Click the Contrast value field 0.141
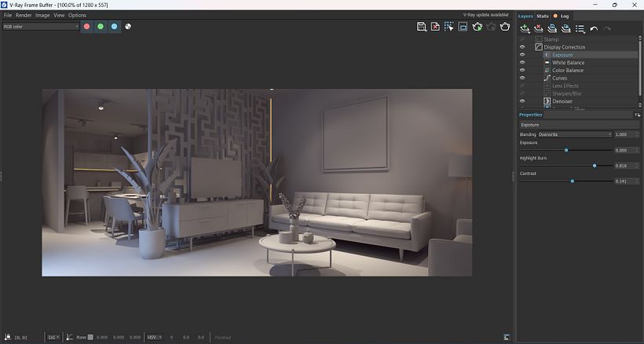Image resolution: width=644 pixels, height=344 pixels. [x=627, y=181]
